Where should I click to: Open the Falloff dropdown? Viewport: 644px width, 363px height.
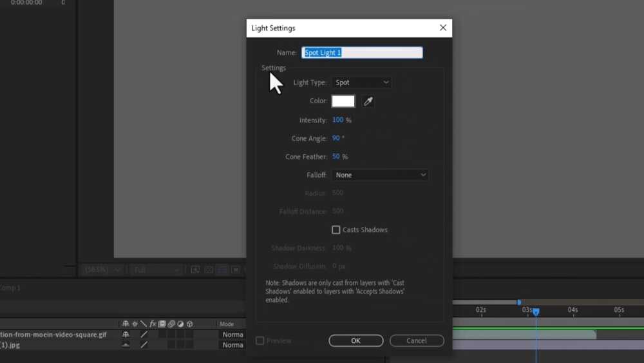[380, 175]
